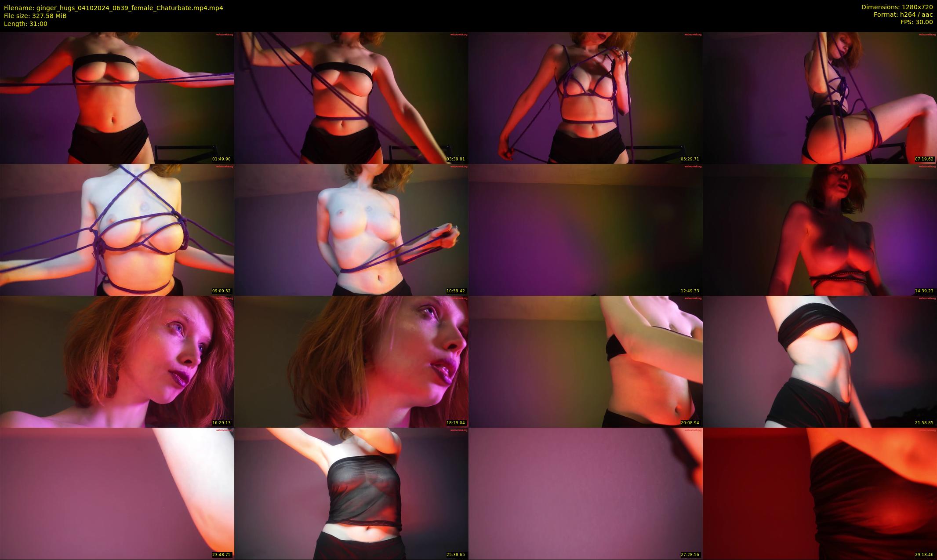Click the frame stamped 21:58.85
The image size is (937, 560).
click(x=820, y=361)
